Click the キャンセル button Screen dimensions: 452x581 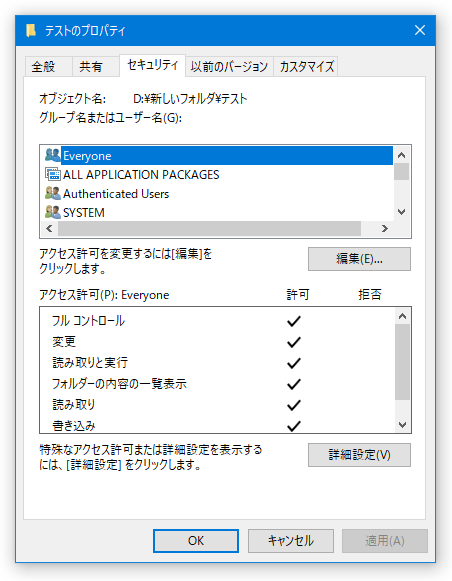coord(291,541)
